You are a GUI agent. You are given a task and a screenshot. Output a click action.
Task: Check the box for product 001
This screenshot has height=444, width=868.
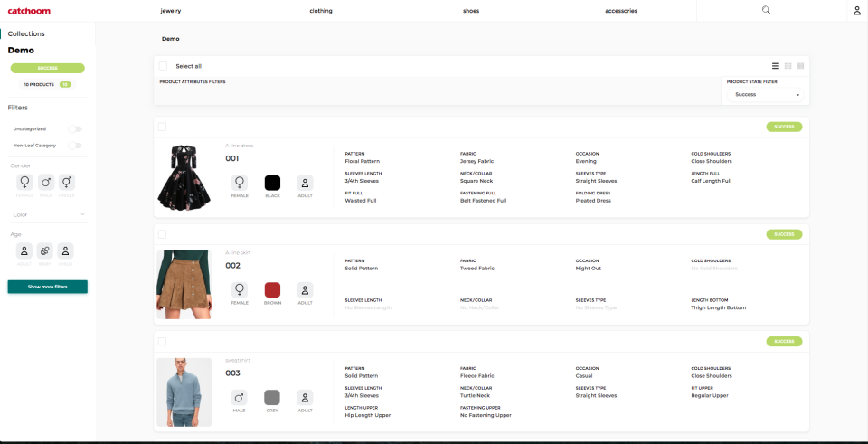[x=162, y=127]
